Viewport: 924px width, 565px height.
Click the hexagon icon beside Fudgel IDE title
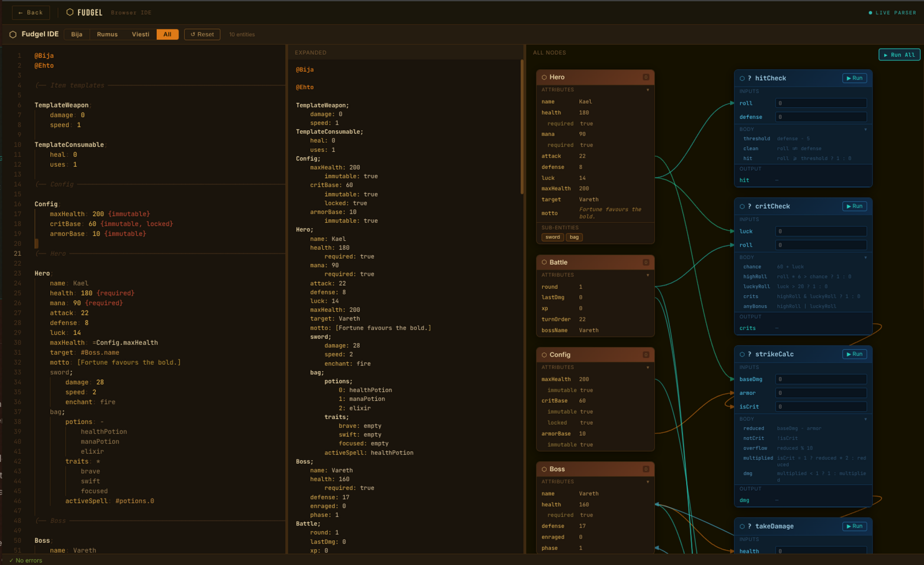13,35
